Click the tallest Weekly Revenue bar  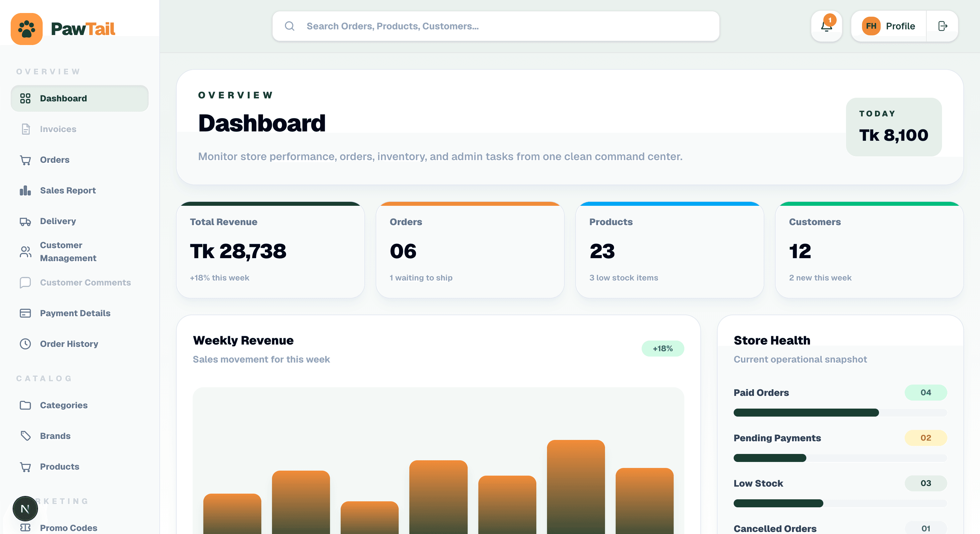[576, 487]
